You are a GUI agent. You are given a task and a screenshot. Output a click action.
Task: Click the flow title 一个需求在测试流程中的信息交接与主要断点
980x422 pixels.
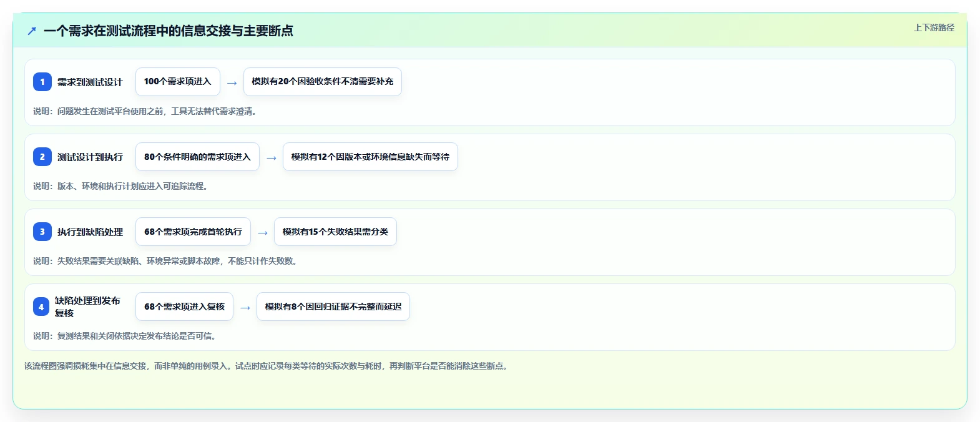(x=169, y=31)
